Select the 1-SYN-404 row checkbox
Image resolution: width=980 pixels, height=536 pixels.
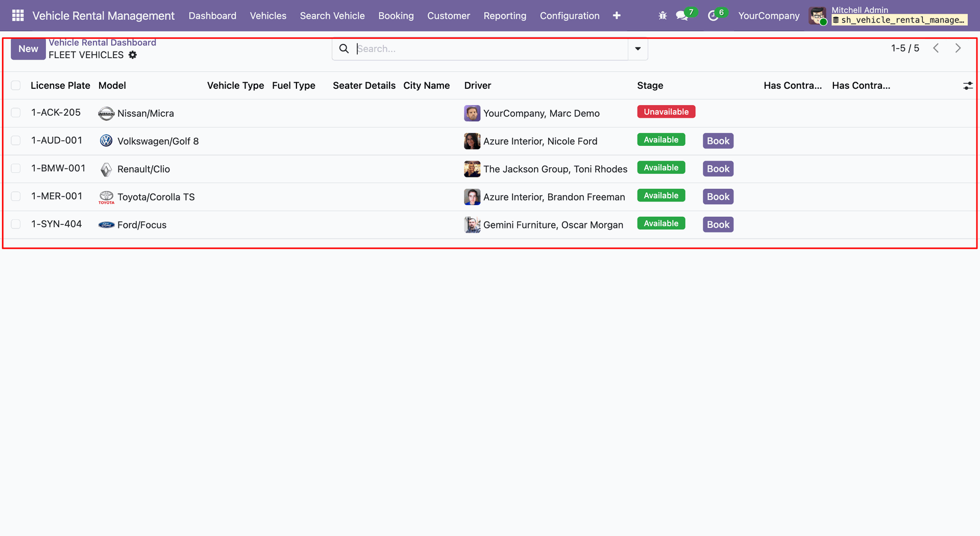(16, 224)
